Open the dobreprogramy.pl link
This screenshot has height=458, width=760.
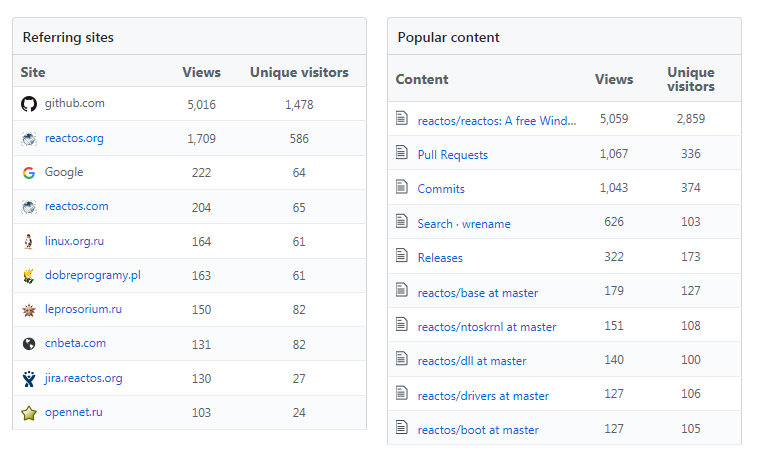tap(93, 275)
